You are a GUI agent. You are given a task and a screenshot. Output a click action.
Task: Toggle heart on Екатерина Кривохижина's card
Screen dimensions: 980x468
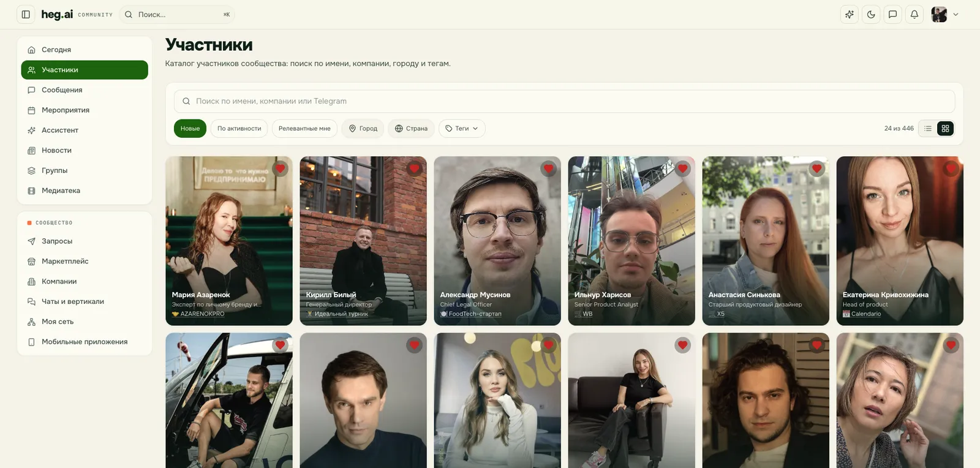click(951, 168)
